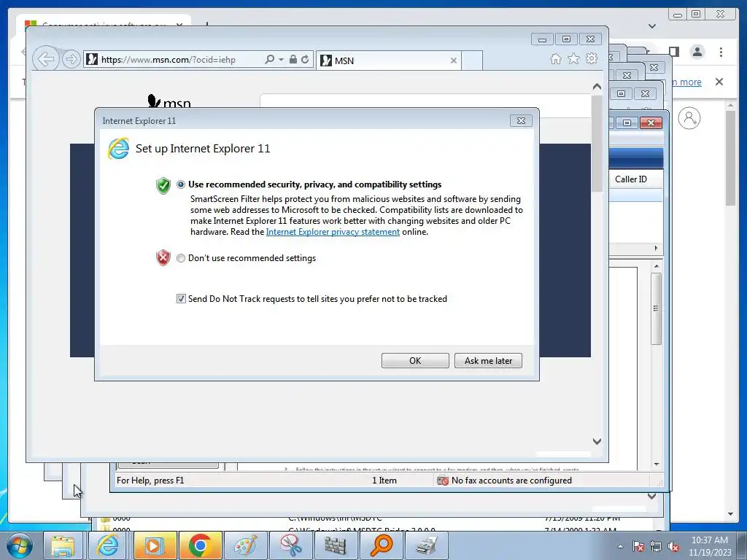Open Windows Explorer from the taskbar
Screen dimensions: 747x560
63,545
